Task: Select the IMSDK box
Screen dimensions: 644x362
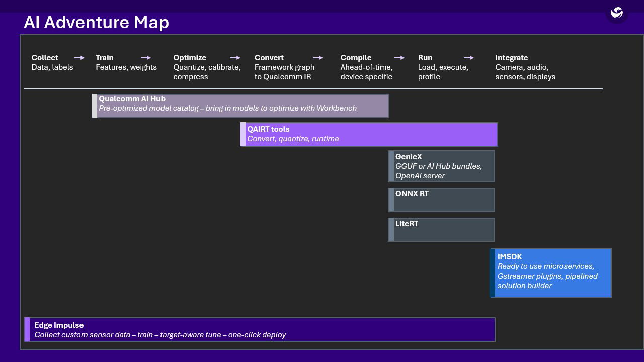Action: pyautogui.click(x=550, y=273)
